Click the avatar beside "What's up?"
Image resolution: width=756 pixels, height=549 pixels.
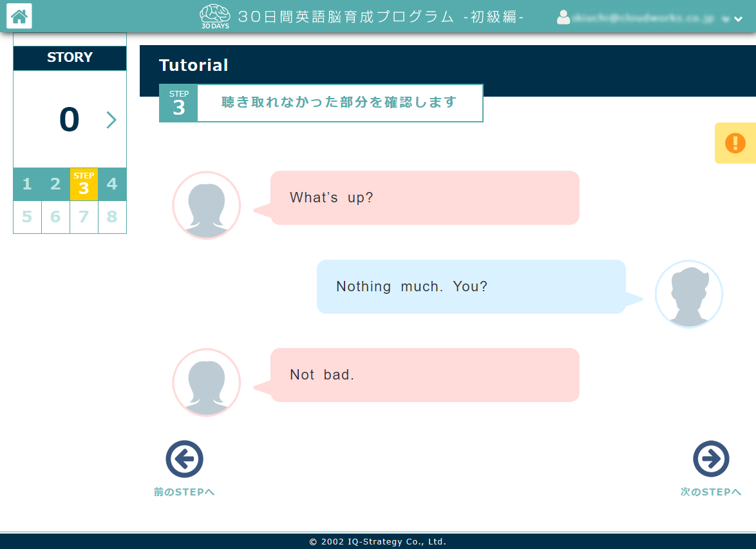click(206, 205)
